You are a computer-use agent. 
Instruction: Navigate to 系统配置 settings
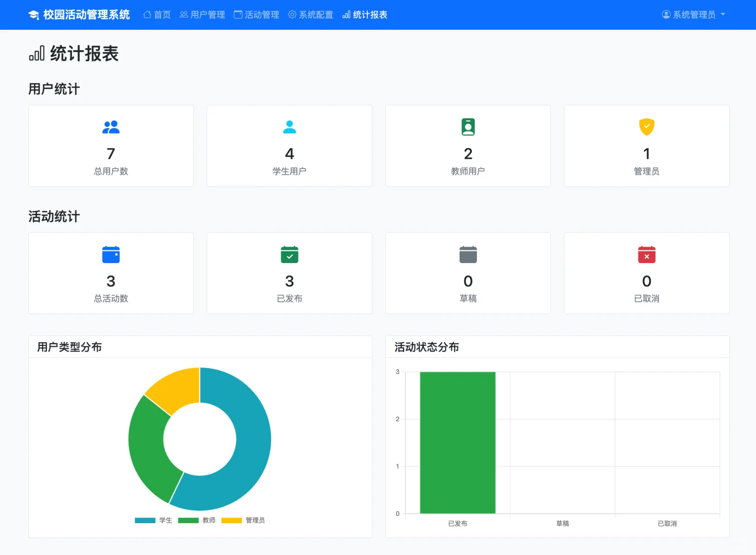point(310,14)
